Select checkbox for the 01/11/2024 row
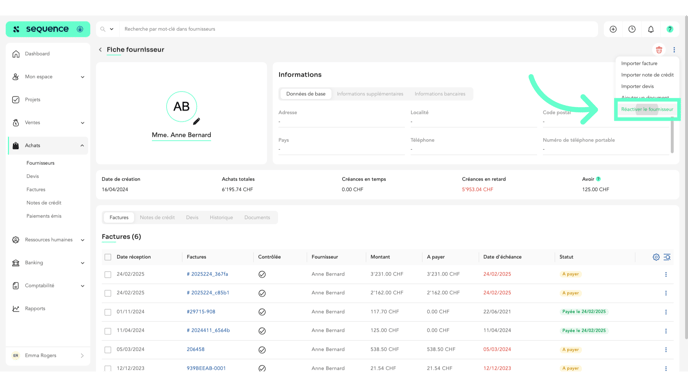Viewport: 688px width, 387px height. click(x=108, y=312)
